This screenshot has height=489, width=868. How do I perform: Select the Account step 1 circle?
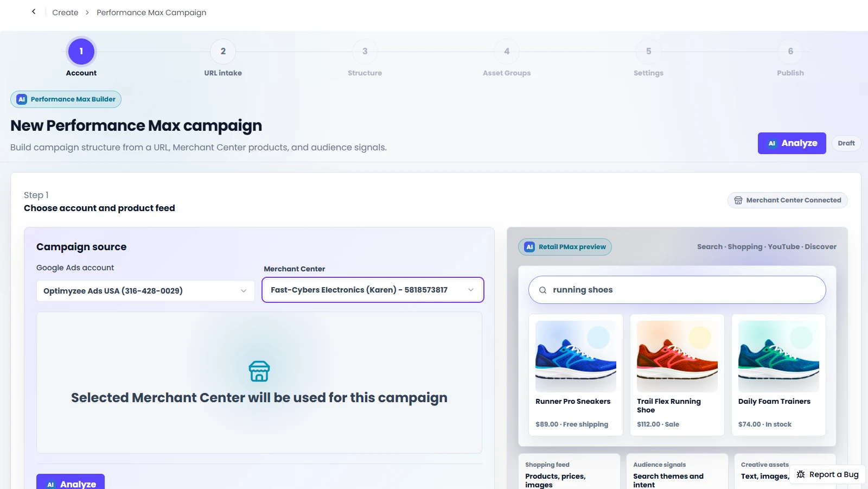pos(81,52)
